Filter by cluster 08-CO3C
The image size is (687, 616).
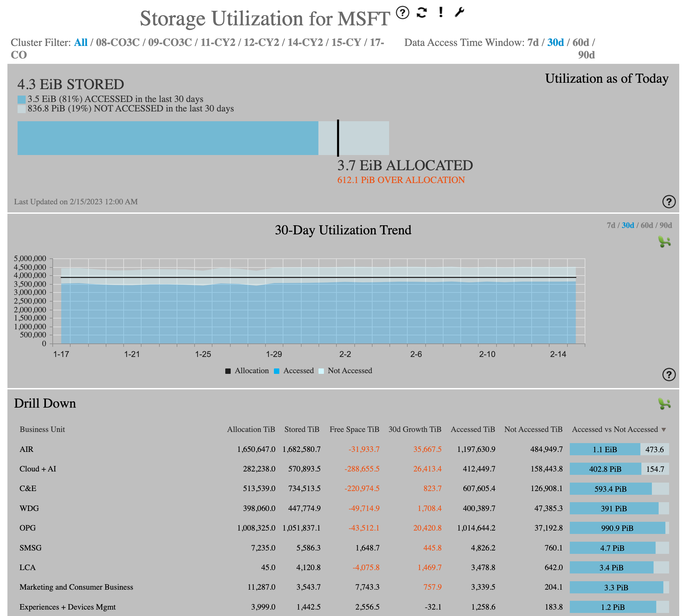(x=118, y=42)
